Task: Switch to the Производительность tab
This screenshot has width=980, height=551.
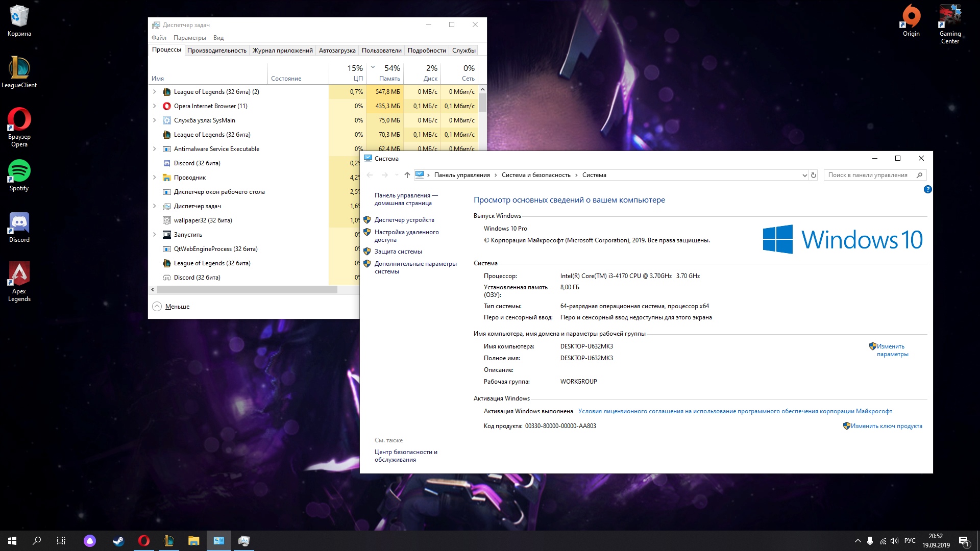Action: [216, 51]
